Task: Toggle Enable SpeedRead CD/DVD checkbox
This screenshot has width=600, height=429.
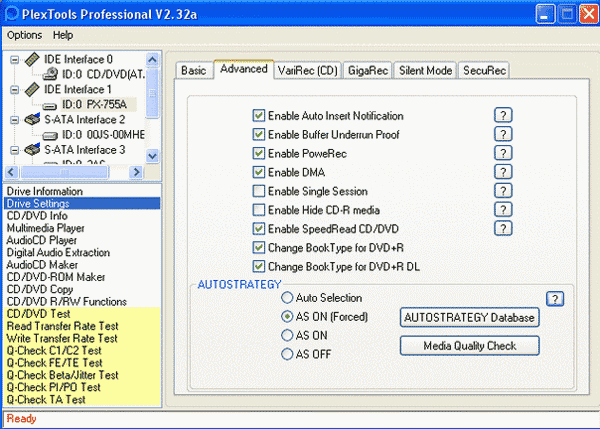Action: [x=259, y=228]
